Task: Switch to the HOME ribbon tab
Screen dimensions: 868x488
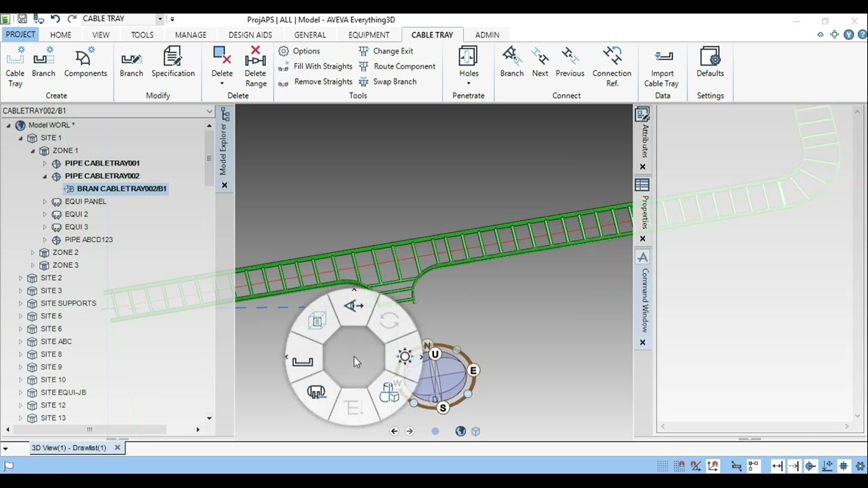Action: coord(60,35)
